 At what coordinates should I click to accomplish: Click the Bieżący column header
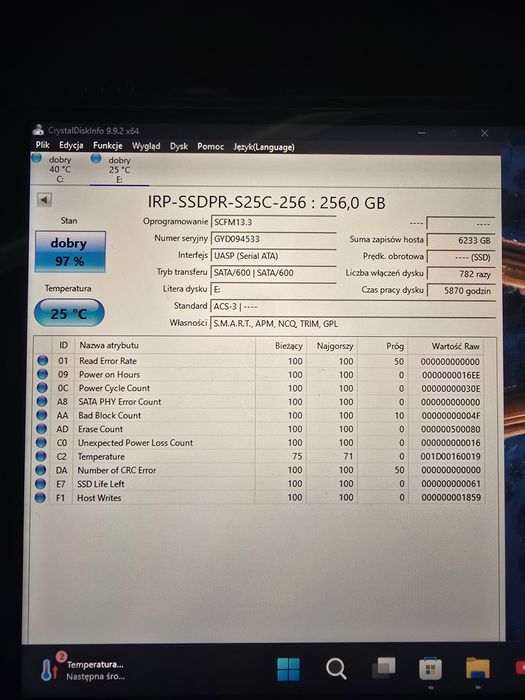point(281,346)
